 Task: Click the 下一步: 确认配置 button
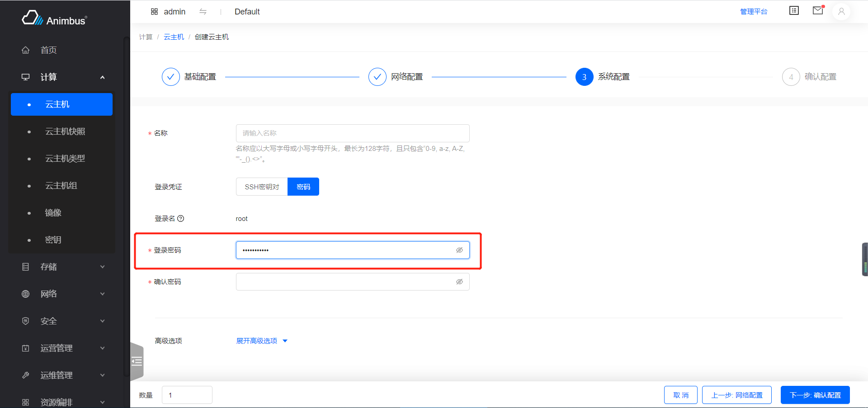[815, 394]
